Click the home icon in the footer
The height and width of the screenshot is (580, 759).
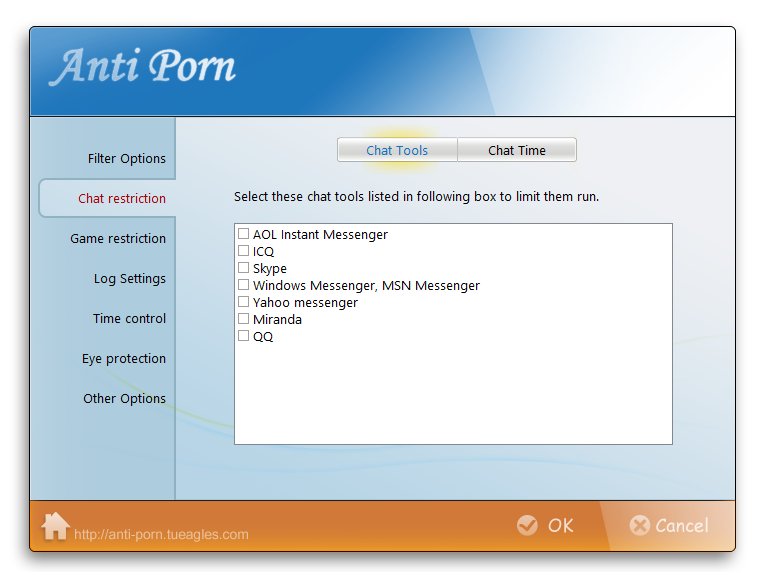tap(55, 526)
